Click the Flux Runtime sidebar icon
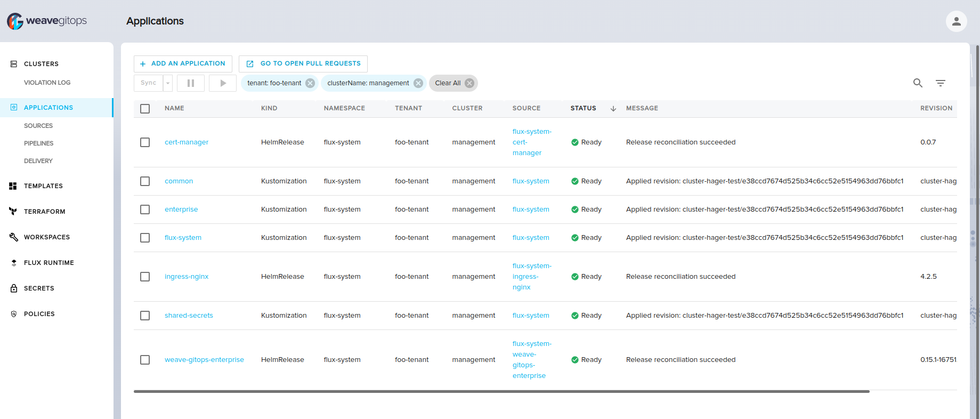This screenshot has width=980, height=419. coord(14,263)
